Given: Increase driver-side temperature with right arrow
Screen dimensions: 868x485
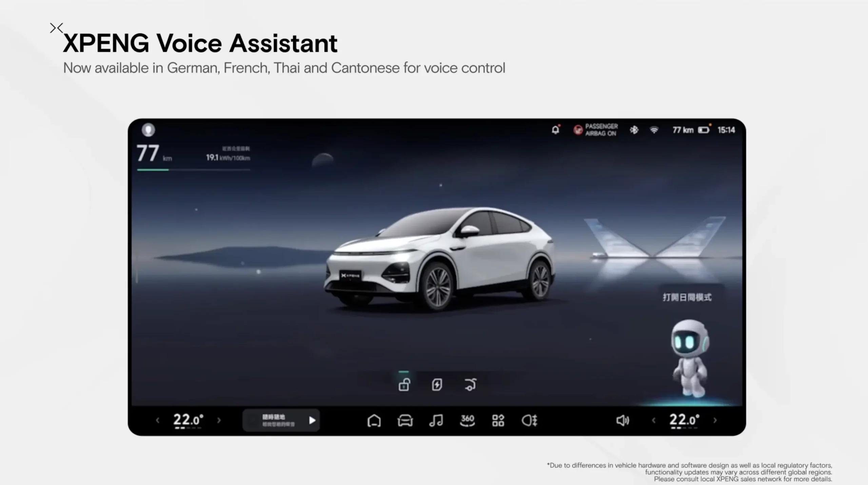Looking at the screenshot, I should pyautogui.click(x=219, y=421).
